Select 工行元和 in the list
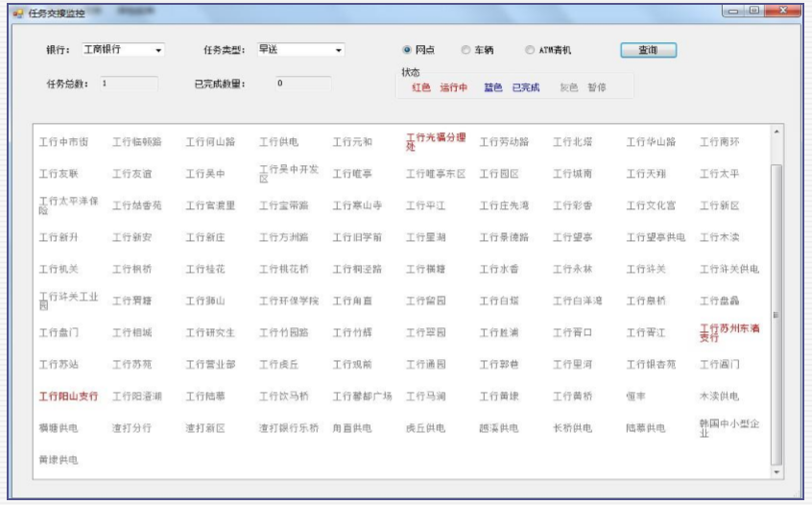Viewport: 812px width, 505px height. coord(352,142)
